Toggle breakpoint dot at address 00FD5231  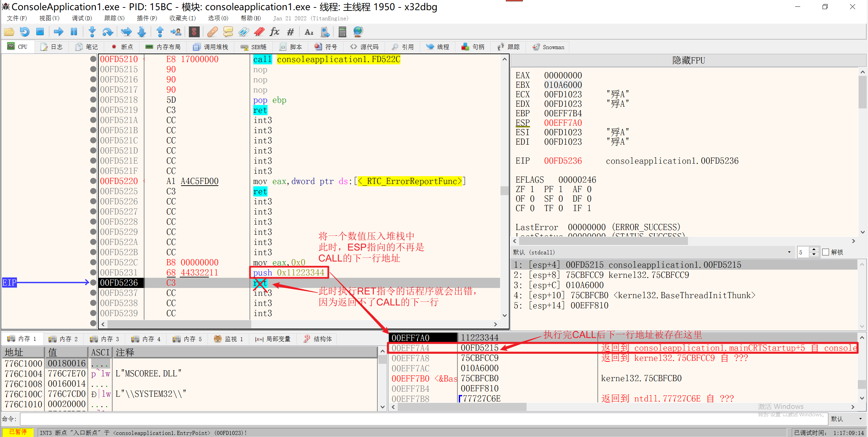93,272
